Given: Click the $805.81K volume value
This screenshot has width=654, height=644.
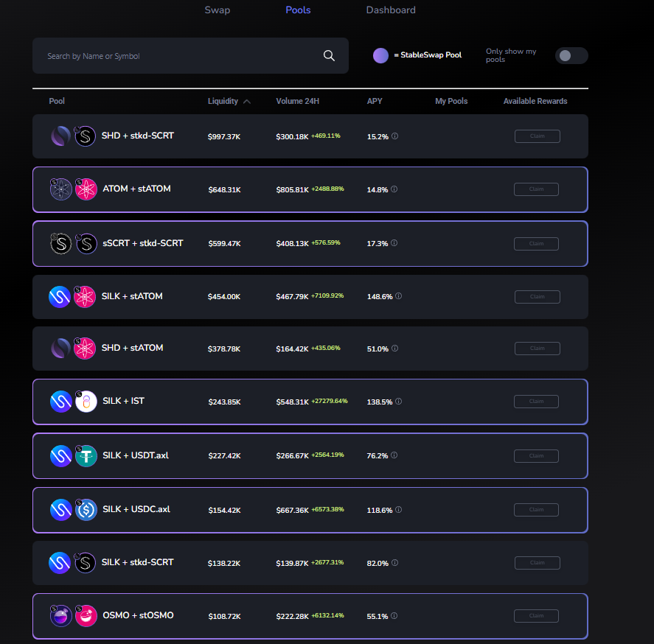Looking at the screenshot, I should click(293, 189).
